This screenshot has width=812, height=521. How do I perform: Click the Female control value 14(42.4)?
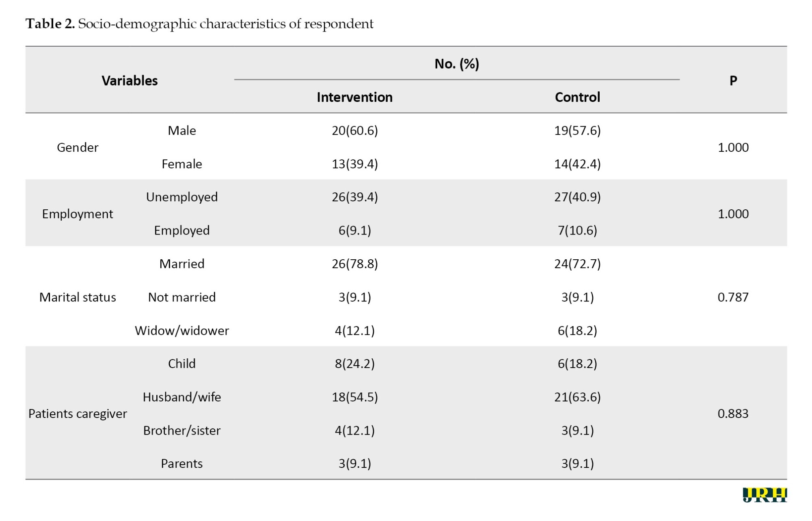coord(577,164)
